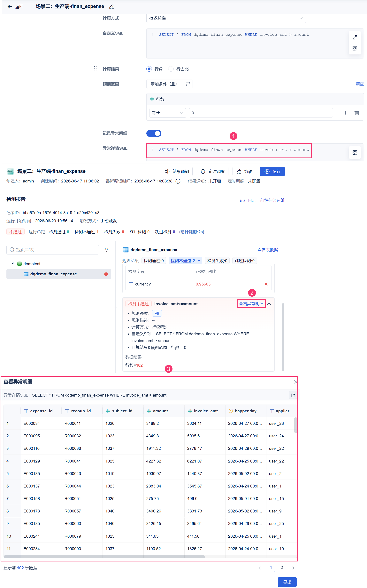Add a new condition with plus icon
Viewport: 367px width, 588px height.
(345, 113)
